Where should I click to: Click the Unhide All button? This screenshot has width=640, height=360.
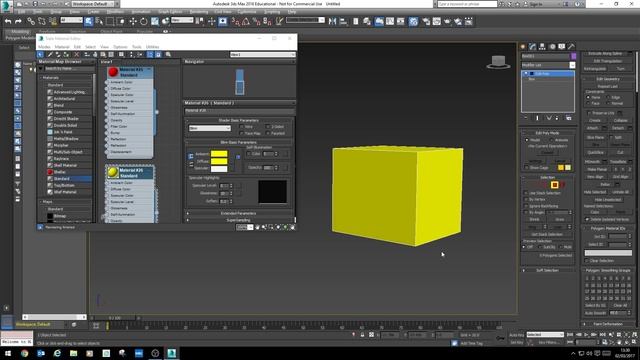coord(620,192)
